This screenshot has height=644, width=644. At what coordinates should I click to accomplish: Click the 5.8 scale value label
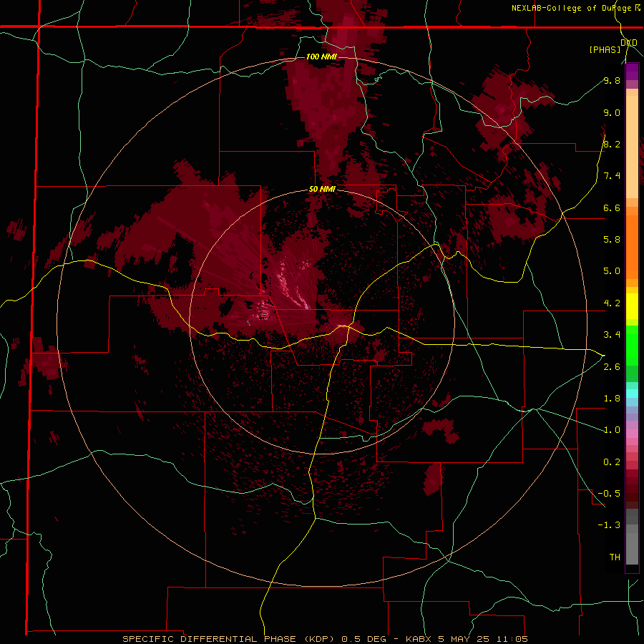click(x=612, y=239)
